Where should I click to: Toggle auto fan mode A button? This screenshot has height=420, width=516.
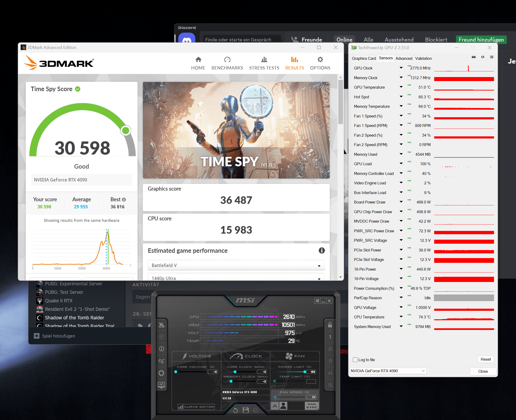275,406
